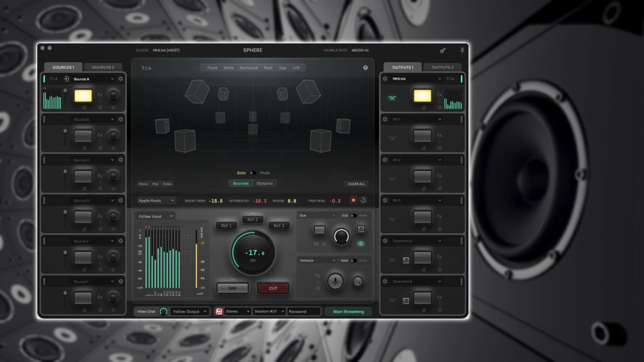Switch to the Sources 2 tab
This screenshot has height=362, width=644.
(x=103, y=67)
